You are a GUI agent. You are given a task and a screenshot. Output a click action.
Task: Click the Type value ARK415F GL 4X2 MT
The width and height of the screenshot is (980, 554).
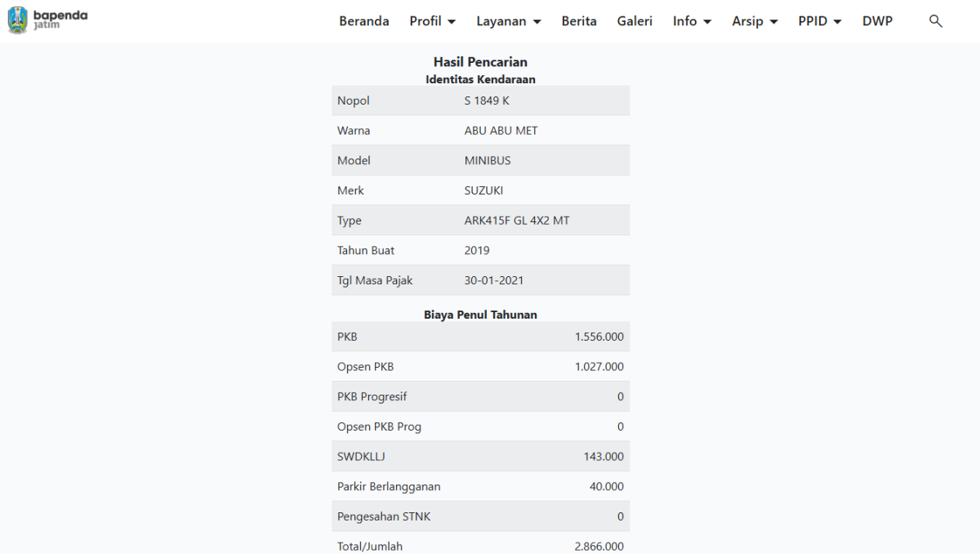[x=517, y=221]
